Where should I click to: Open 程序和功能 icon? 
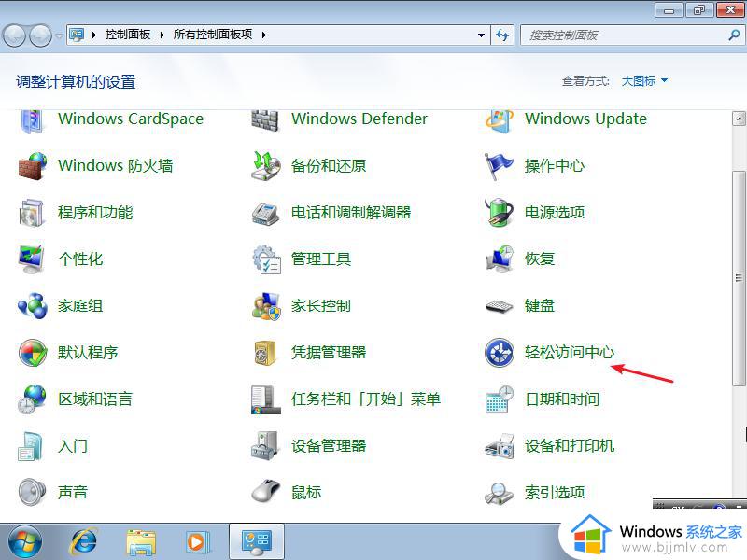[x=33, y=213]
